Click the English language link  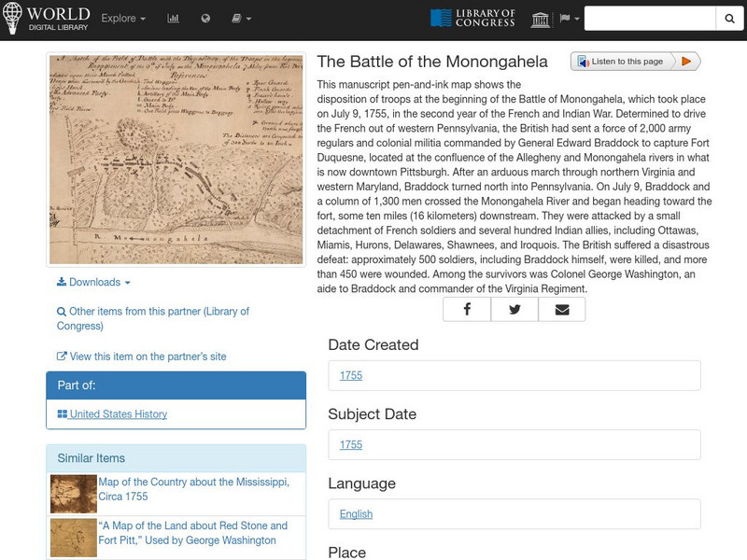[x=356, y=514]
